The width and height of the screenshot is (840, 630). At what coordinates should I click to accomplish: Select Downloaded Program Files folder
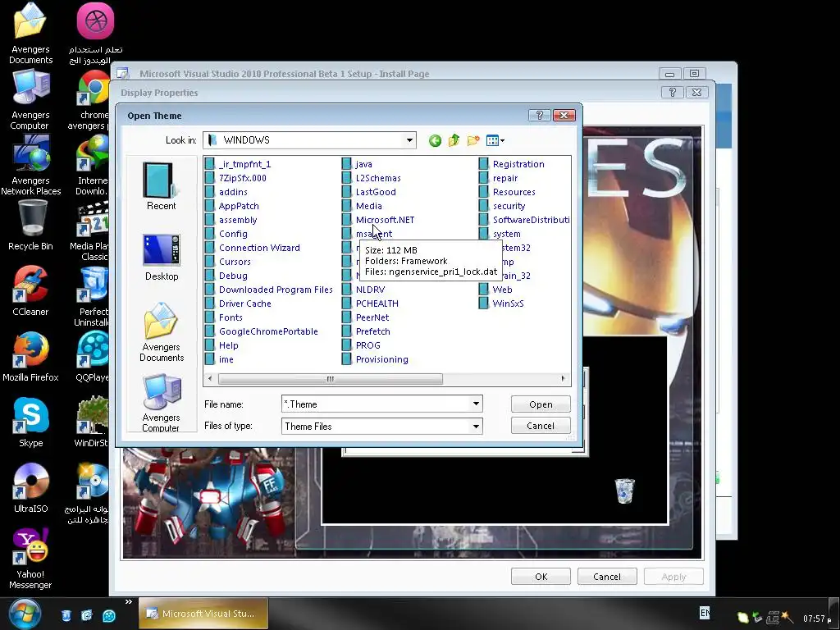pos(269,290)
